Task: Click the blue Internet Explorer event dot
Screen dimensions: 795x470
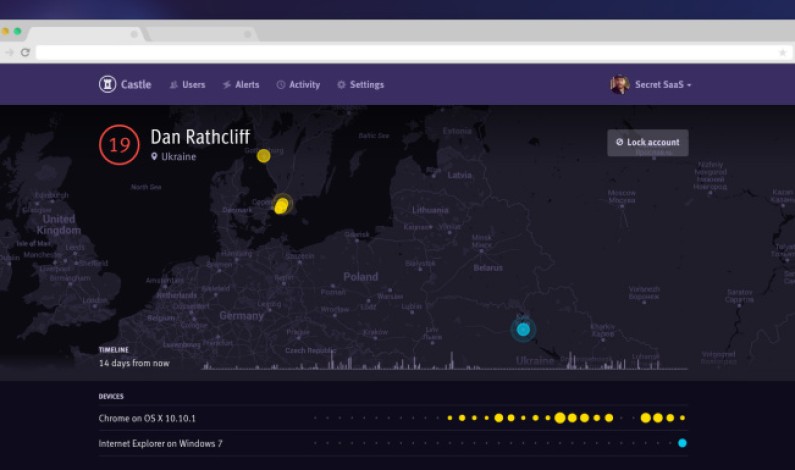Action: (x=682, y=443)
